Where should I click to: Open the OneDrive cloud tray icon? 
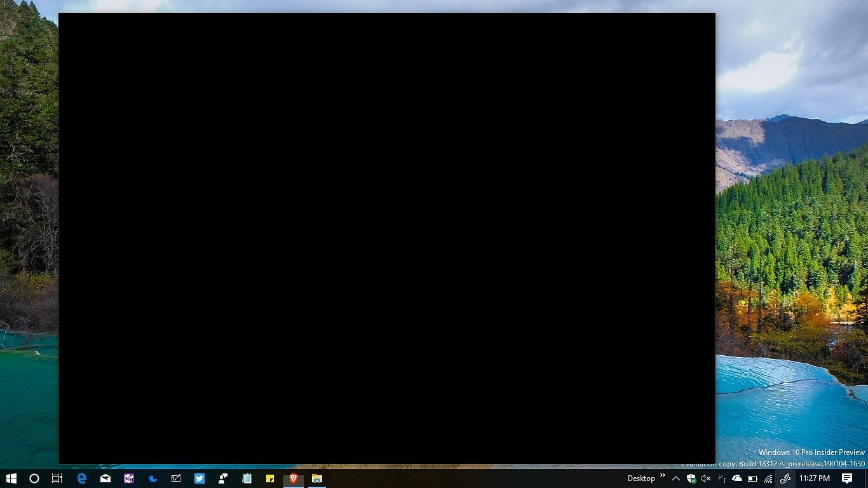click(x=737, y=478)
